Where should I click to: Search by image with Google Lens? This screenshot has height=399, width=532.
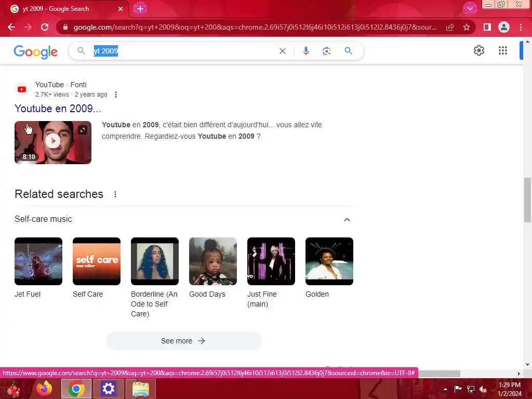click(x=326, y=51)
